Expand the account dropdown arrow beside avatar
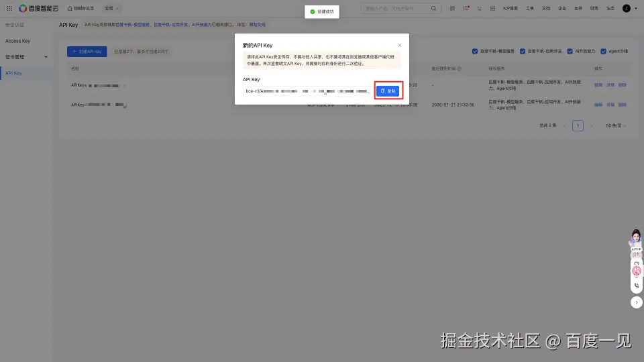This screenshot has width=644, height=362. (636, 8)
